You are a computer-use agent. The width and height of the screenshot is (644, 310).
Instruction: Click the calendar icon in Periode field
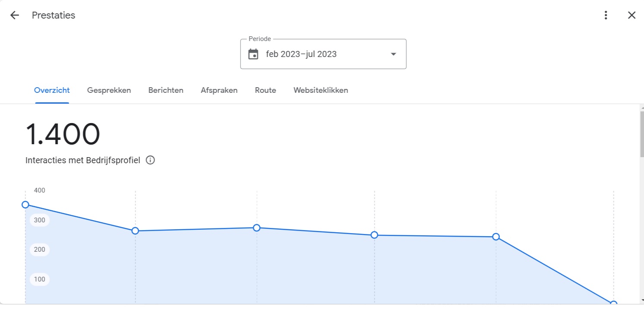click(x=253, y=54)
